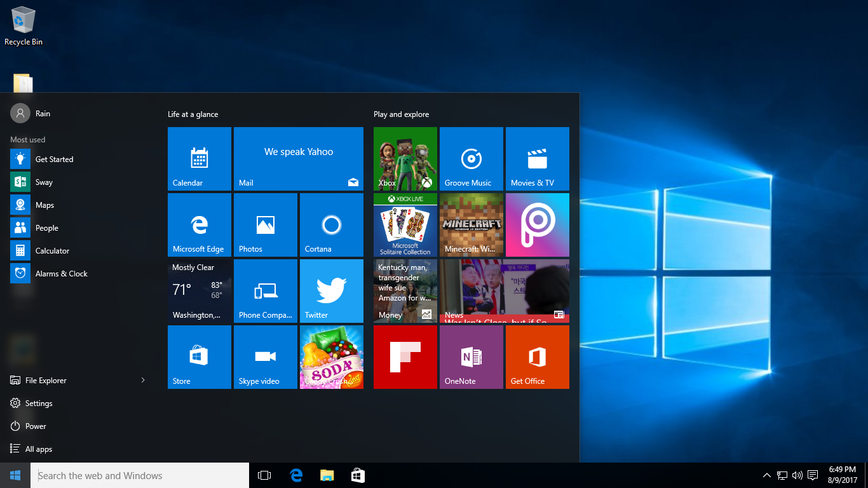868x488 pixels.
Task: Open the PicsArt tile
Action: click(x=538, y=225)
